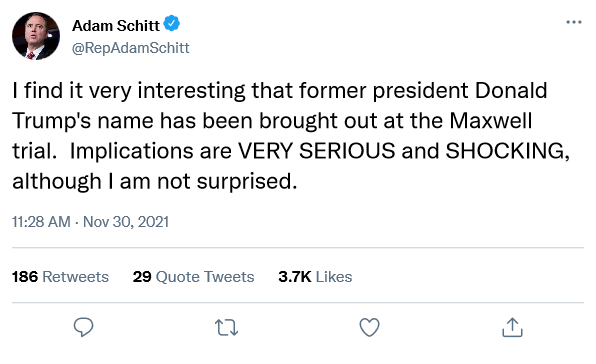This screenshot has height=364, width=596.
Task: Open the three-dot more options menu
Action: 574,22
